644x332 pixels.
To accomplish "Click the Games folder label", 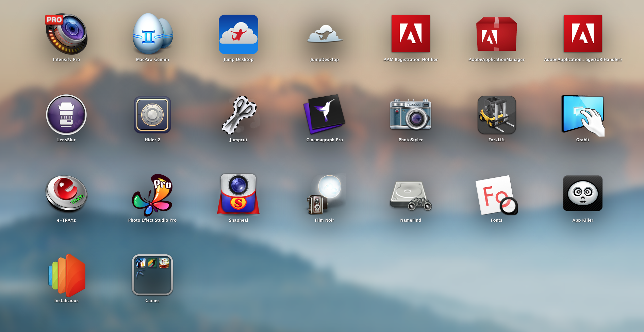I will (x=152, y=301).
